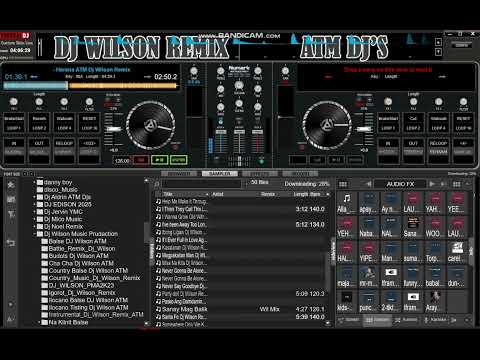480x360 pixels.
Task: Expand the Na Kilnit Balse folder
Action: [39, 322]
